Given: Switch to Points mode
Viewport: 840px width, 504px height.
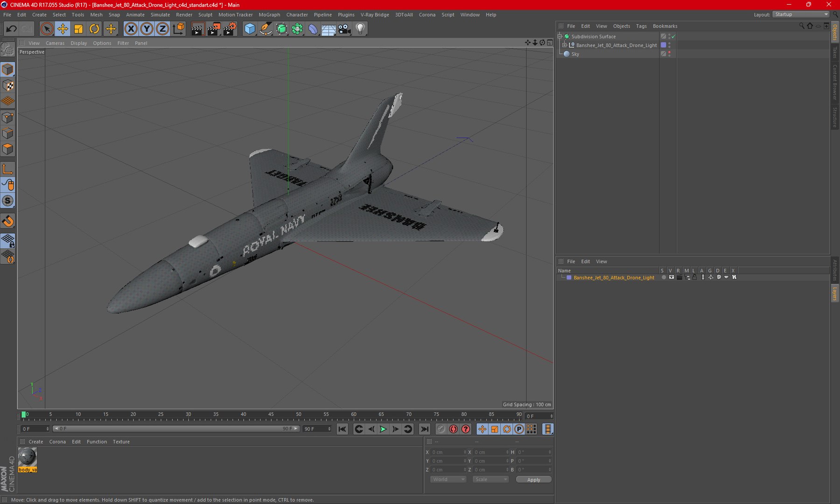Looking at the screenshot, I should coord(8,117).
